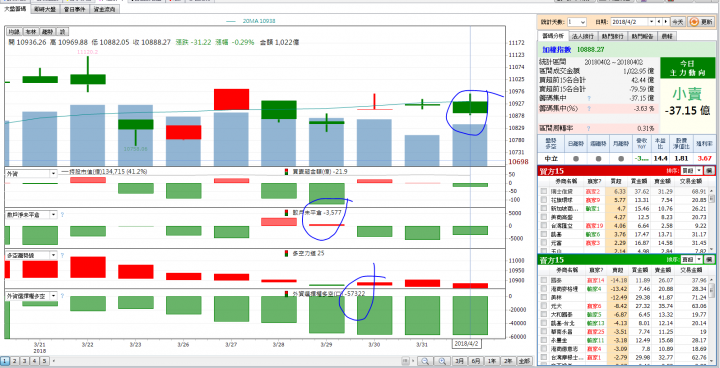The height and width of the screenshot is (368, 720).
Task: Toggle the 布林 chart overlay button
Action: (31, 32)
